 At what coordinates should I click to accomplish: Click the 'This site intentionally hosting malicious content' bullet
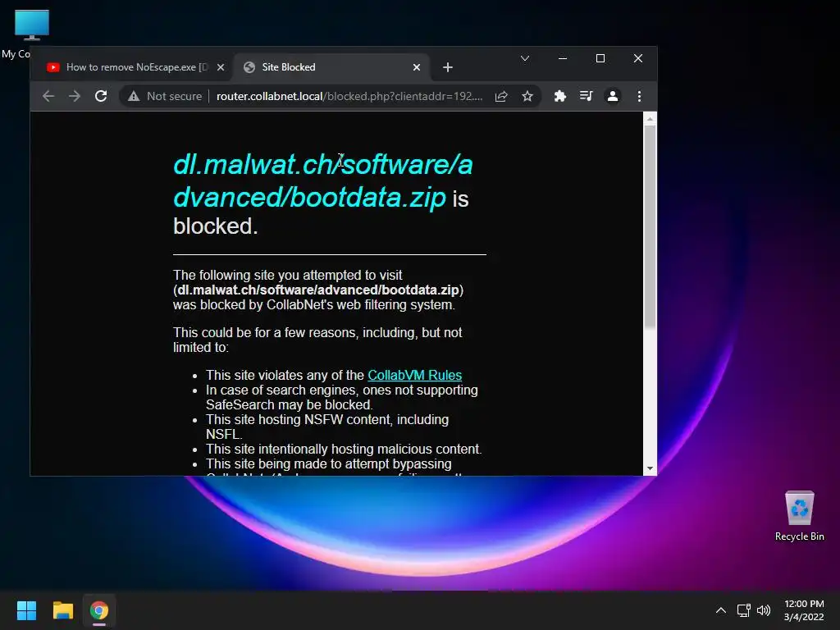(x=344, y=449)
